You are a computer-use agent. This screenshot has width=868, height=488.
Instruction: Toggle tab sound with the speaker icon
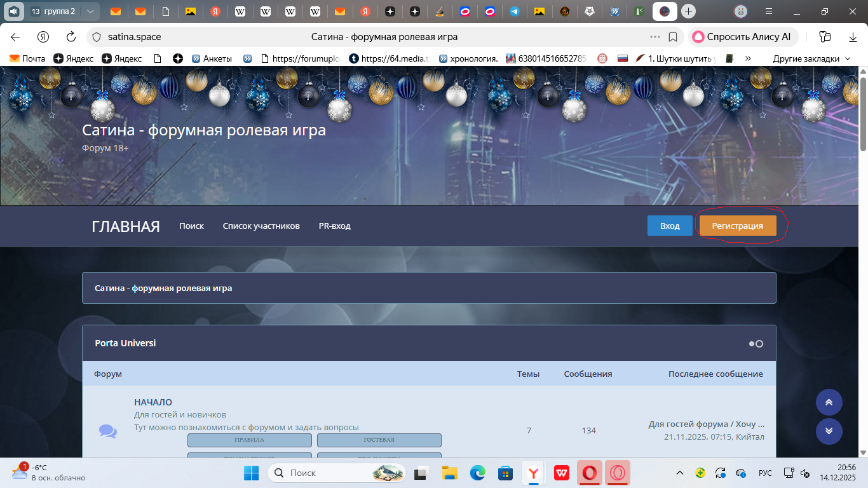[13, 11]
